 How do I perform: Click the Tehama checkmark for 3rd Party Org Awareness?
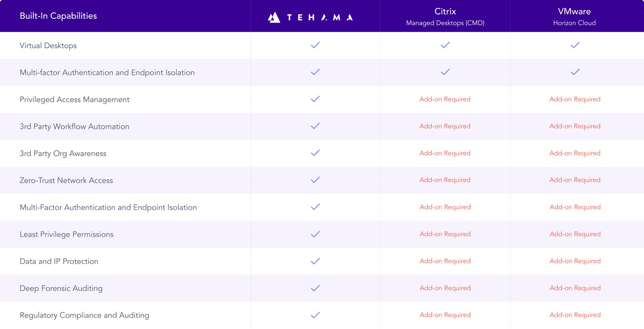316,153
